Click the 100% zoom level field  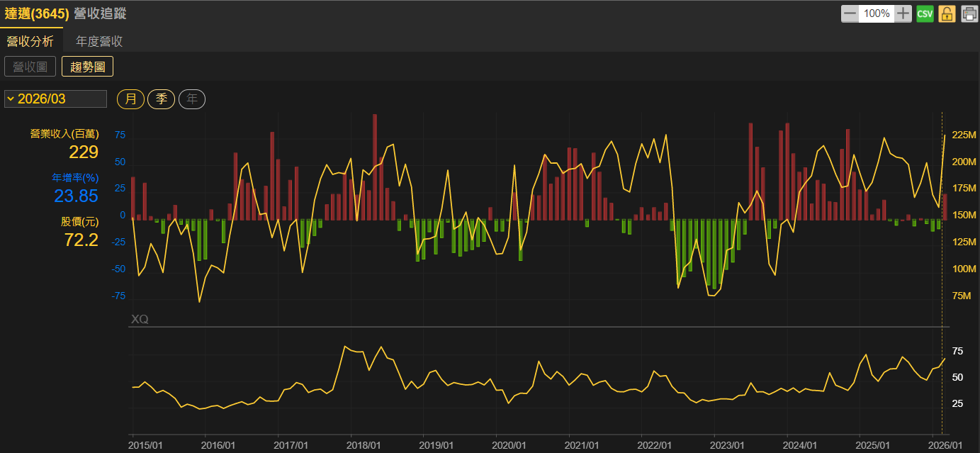(877, 13)
